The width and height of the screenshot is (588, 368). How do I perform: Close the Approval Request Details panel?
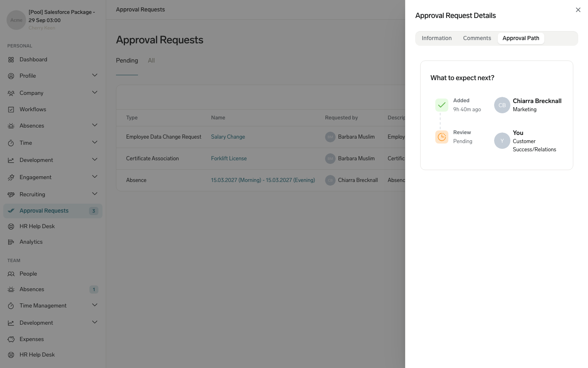tap(578, 10)
